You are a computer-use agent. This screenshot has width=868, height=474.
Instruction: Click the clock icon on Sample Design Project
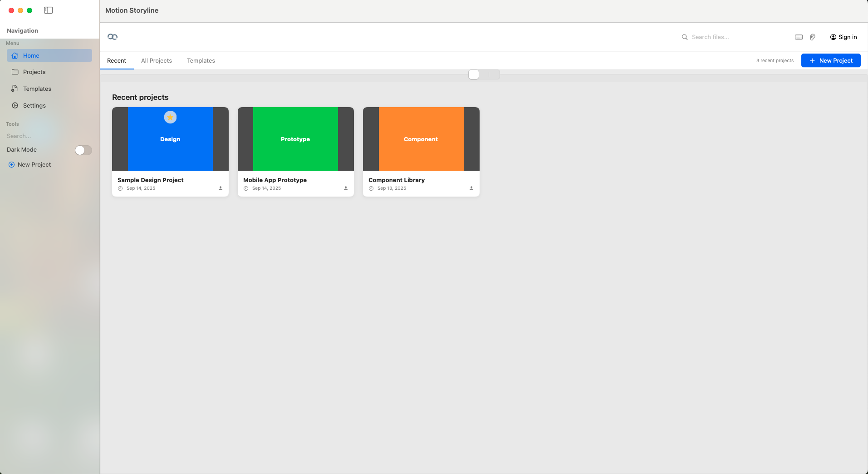(120, 188)
